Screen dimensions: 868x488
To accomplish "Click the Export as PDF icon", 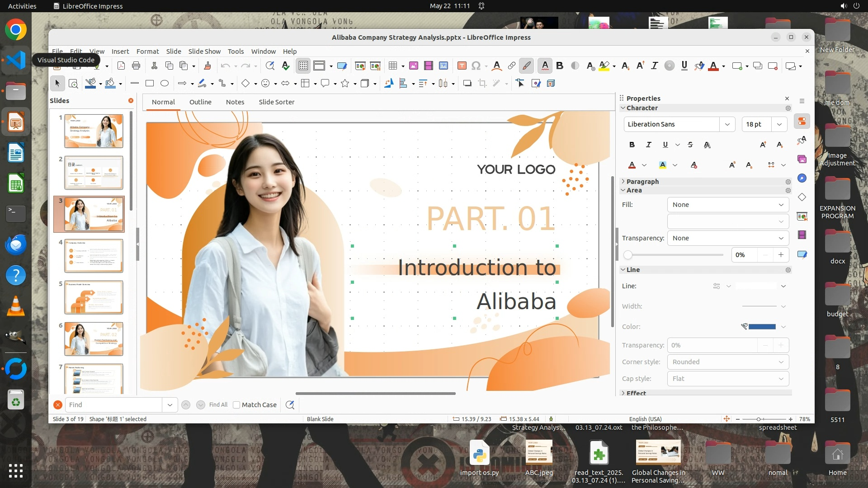I will (x=121, y=66).
